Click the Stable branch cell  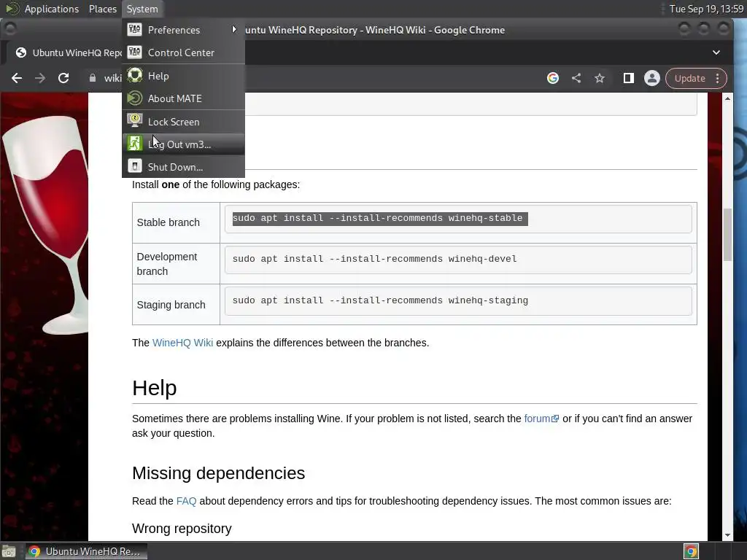click(176, 222)
